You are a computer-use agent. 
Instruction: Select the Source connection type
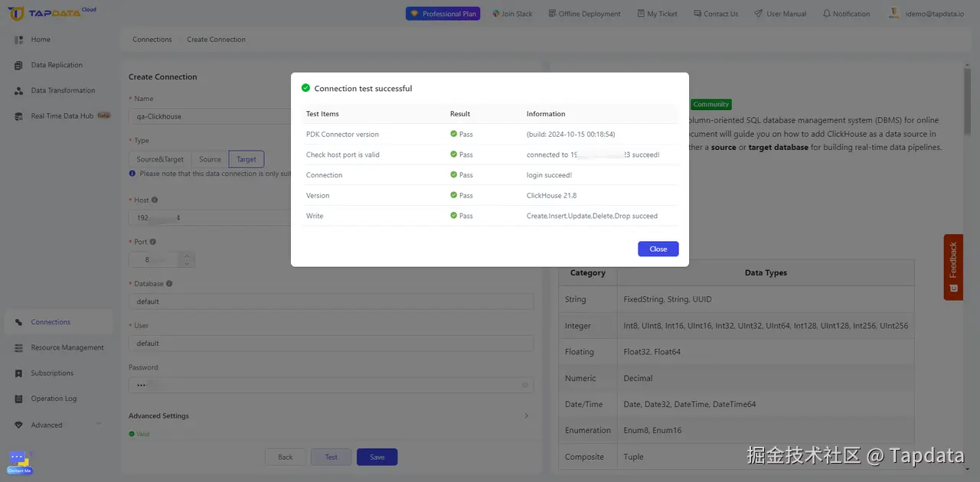coord(210,159)
